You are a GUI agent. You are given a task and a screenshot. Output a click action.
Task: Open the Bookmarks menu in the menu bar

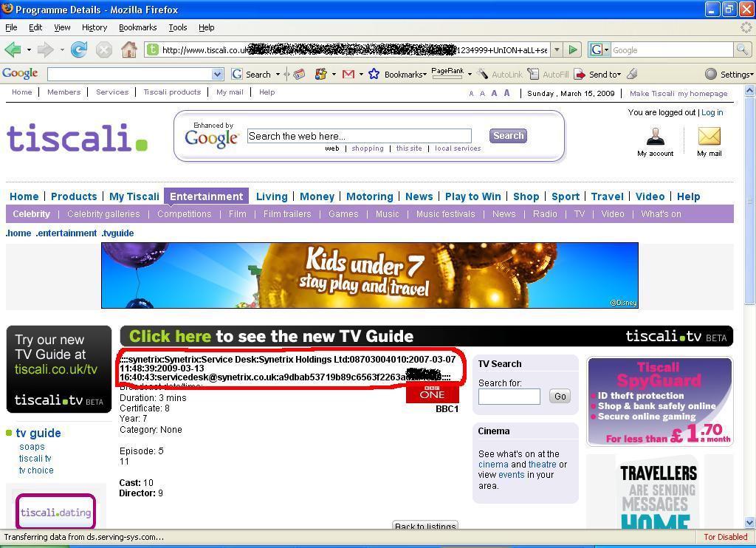(x=138, y=27)
